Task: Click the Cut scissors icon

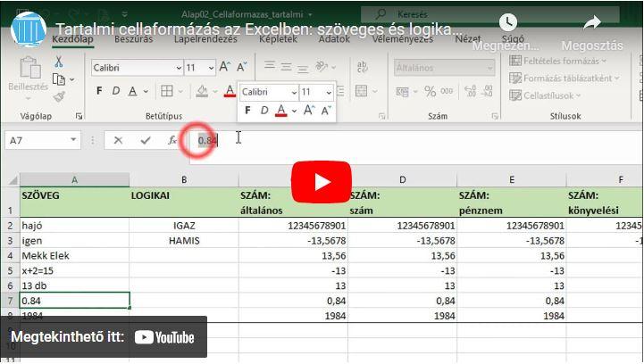Action: tap(59, 62)
